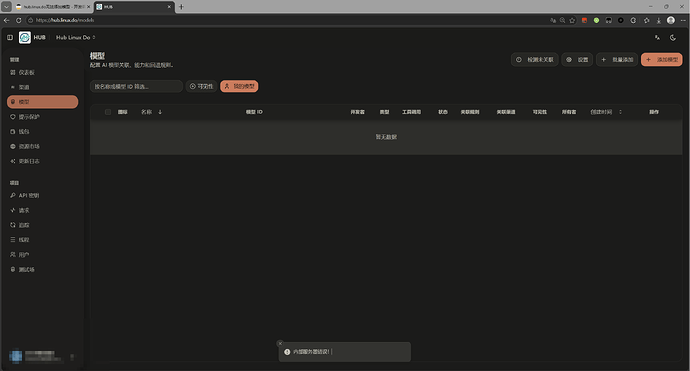The height and width of the screenshot is (371, 690).
Task: Open the last sidebar item under 项目 group
Action: (42, 269)
